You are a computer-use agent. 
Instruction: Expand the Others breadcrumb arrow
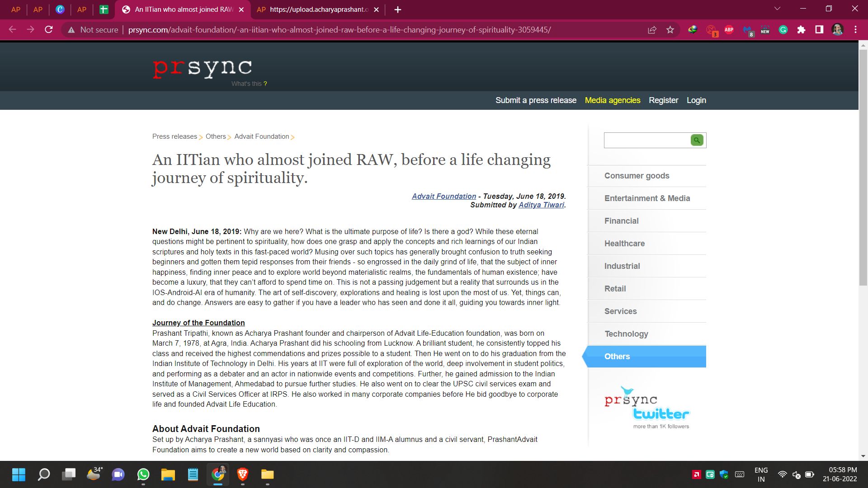(229, 137)
